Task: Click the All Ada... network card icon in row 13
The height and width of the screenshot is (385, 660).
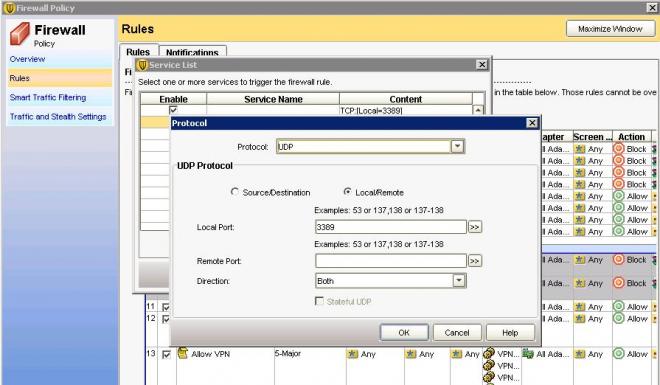Action: coord(528,354)
